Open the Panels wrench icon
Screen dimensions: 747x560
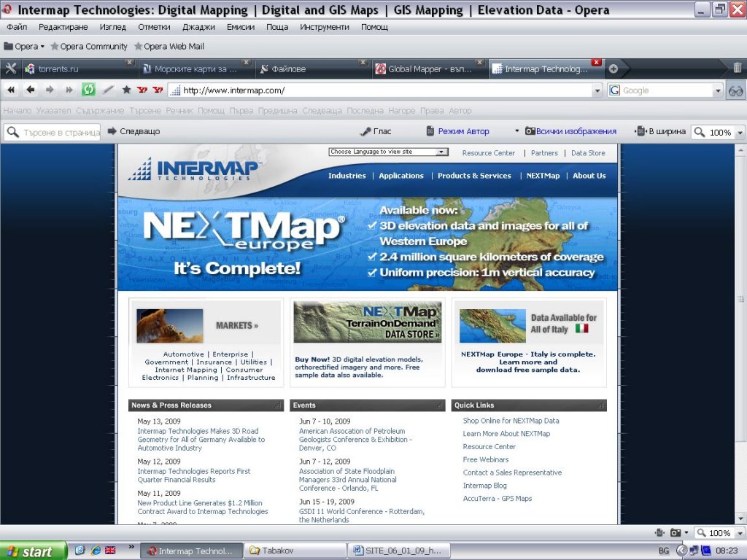pos(10,69)
